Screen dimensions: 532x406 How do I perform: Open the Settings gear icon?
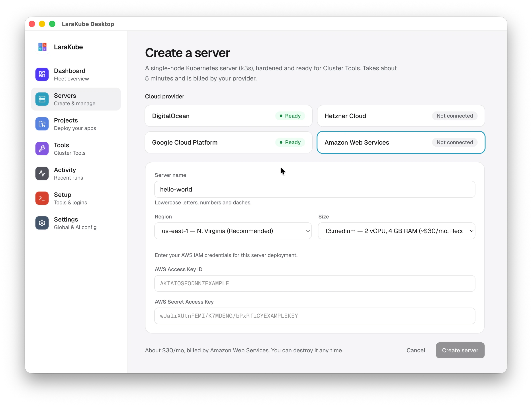click(x=42, y=223)
